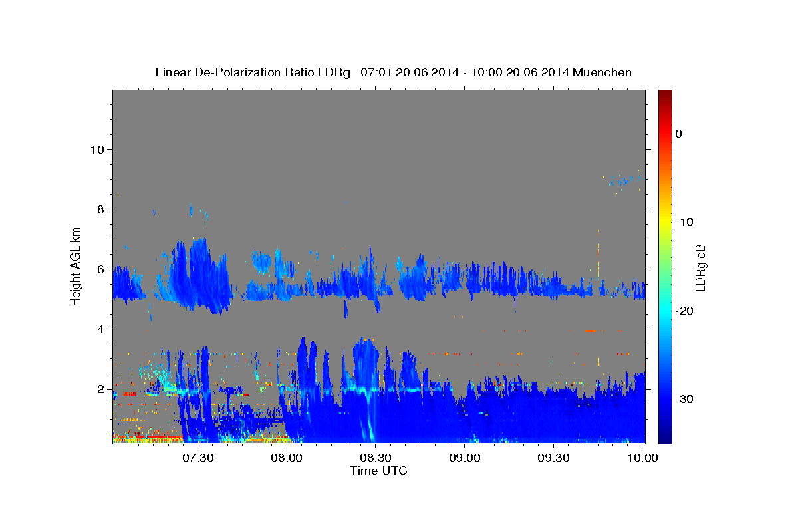Click the 'Muenchen' location in the title
This screenshot has width=798, height=532.
pyautogui.click(x=602, y=72)
